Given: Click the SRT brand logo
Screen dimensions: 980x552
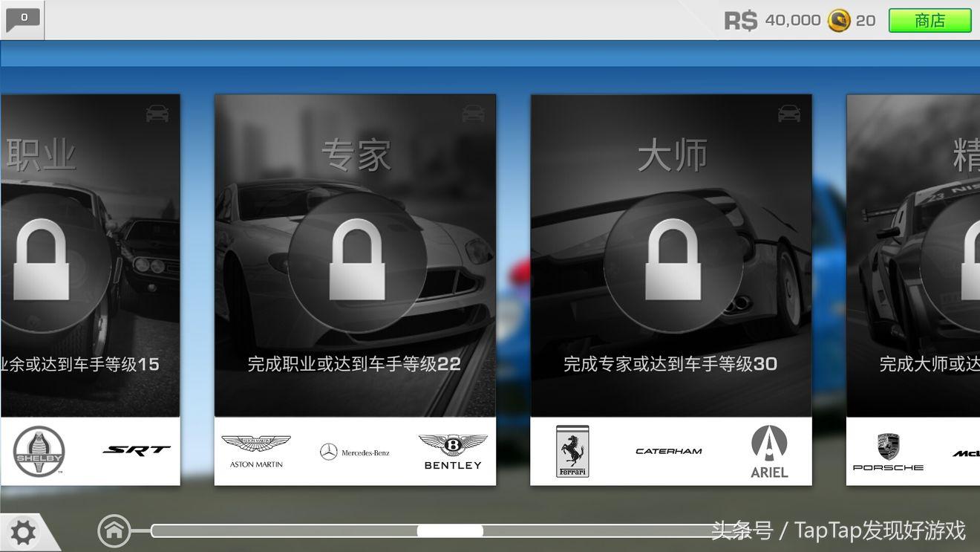Looking at the screenshot, I should point(136,449).
